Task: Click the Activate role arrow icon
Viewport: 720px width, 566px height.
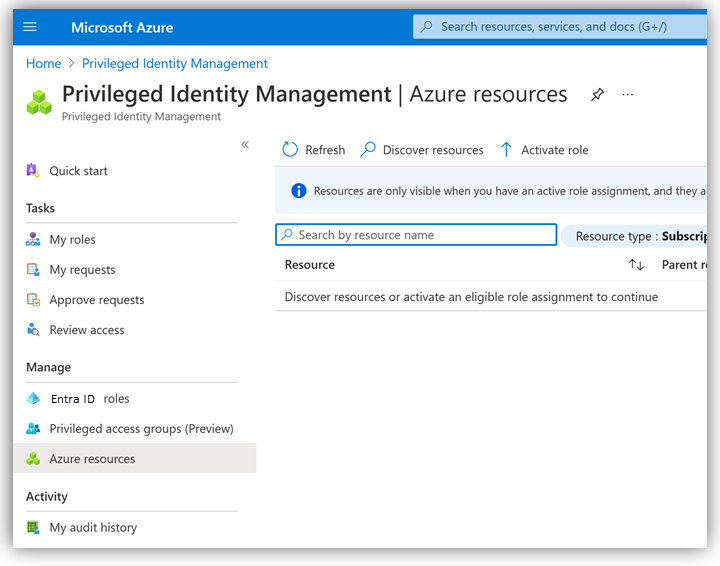Action: [x=506, y=150]
